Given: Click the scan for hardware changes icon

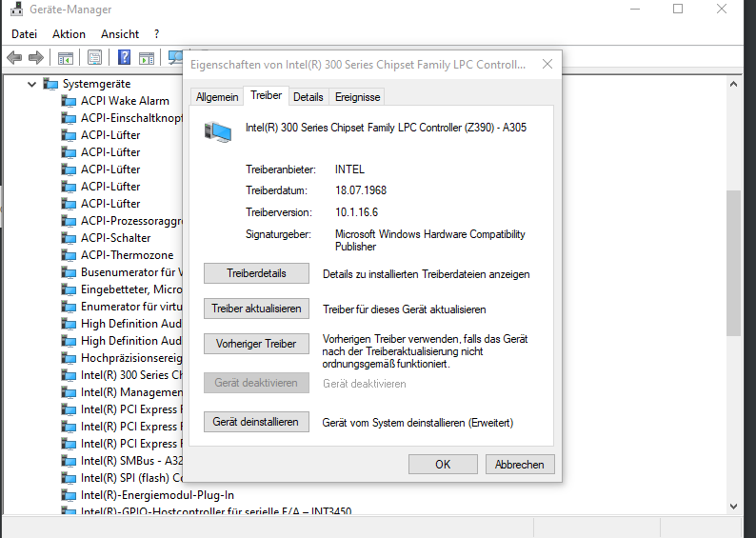Looking at the screenshot, I should (175, 57).
